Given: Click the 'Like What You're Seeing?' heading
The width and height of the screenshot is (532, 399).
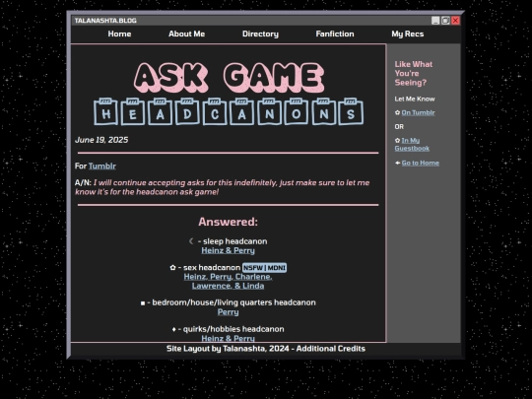Looking at the screenshot, I should click(x=413, y=73).
